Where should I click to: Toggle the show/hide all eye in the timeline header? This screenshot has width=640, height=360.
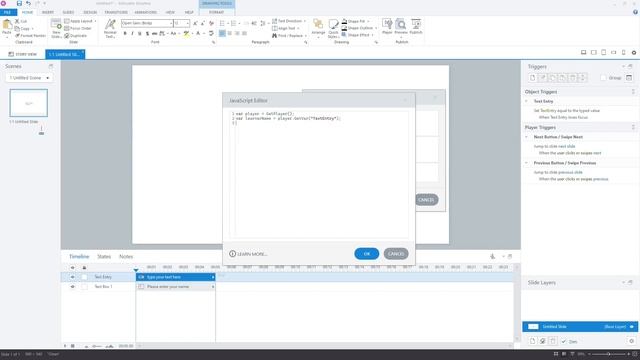tap(72, 267)
